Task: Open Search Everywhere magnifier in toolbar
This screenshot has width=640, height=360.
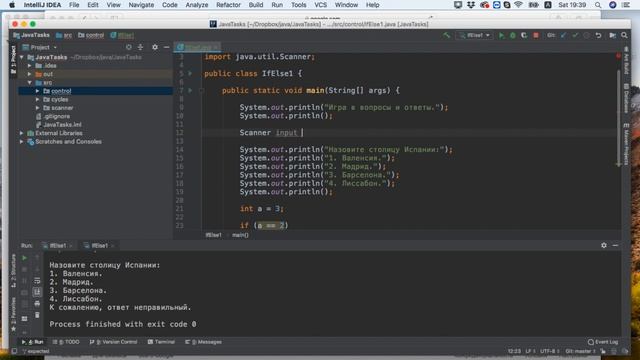Action: (x=624, y=36)
